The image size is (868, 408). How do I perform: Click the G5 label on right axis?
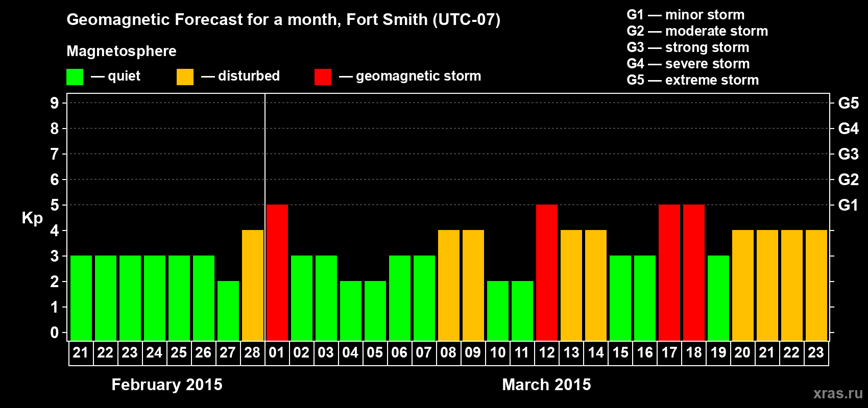[849, 103]
